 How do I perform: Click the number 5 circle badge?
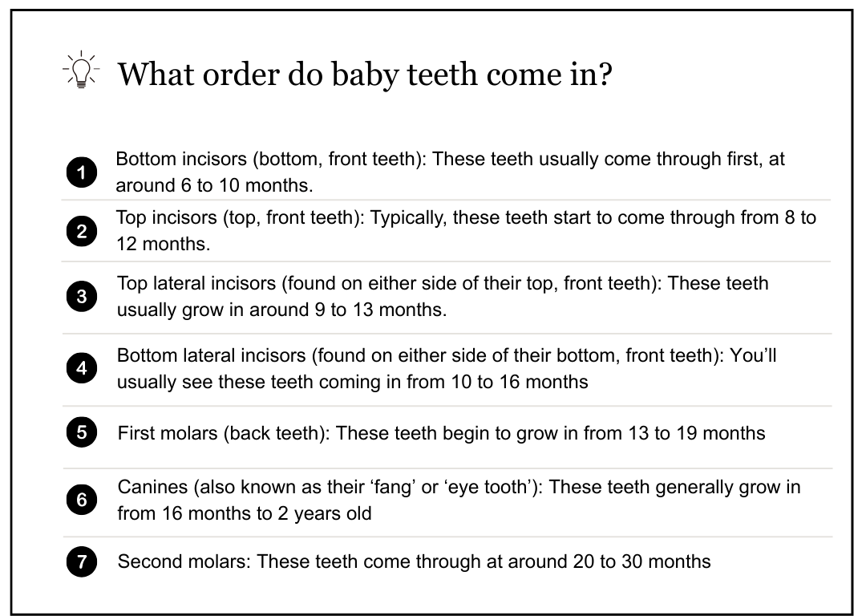[x=82, y=433]
